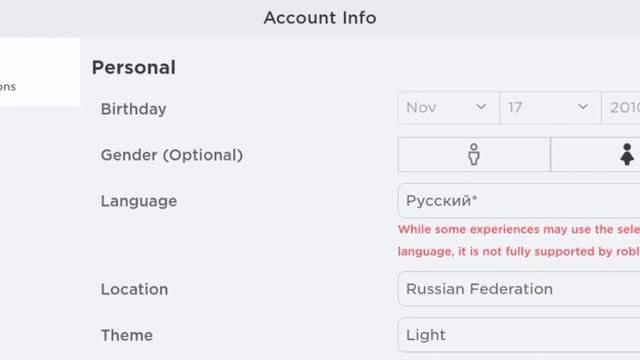Screen dimensions: 640x360
Task: Click the Language label
Action: [139, 201]
